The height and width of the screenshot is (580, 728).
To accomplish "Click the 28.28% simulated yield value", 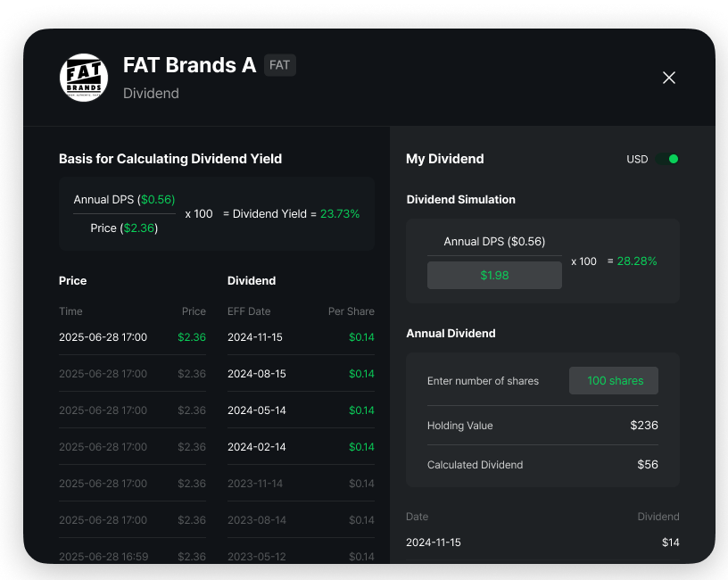I will pyautogui.click(x=636, y=261).
